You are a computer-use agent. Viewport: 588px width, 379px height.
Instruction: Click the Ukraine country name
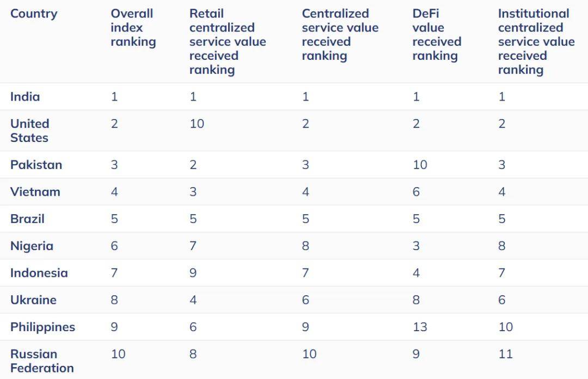(33, 300)
